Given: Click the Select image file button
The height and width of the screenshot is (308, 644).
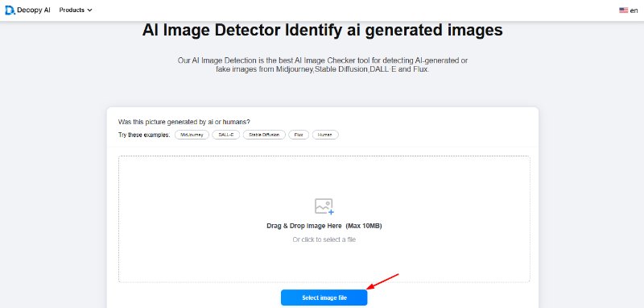Looking at the screenshot, I should (324, 298).
